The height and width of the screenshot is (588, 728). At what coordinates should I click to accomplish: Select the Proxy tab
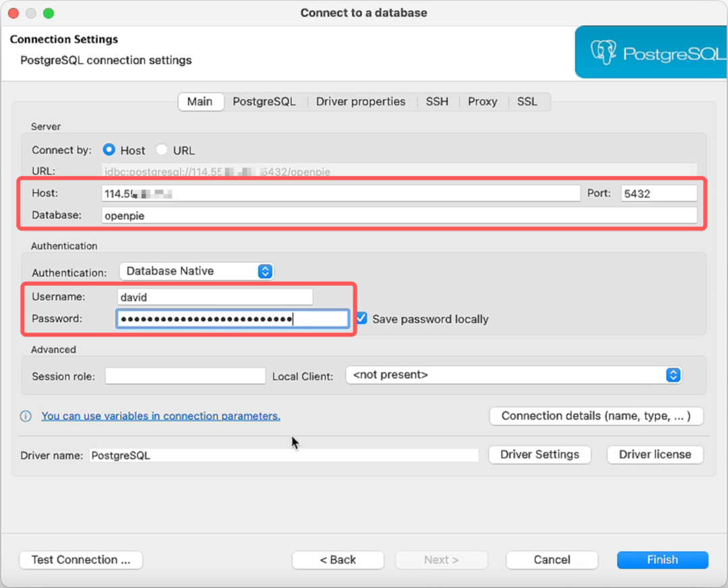[483, 102]
